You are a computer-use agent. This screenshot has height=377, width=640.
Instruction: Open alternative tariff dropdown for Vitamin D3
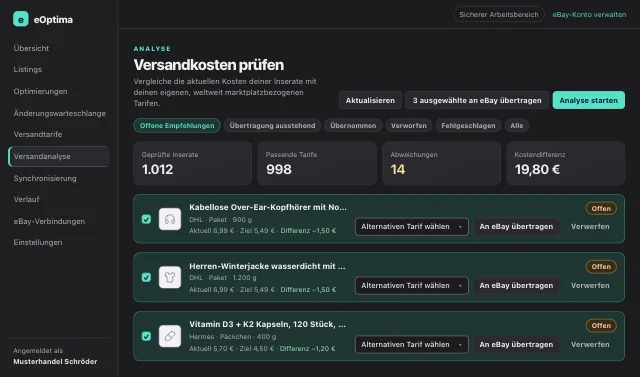coord(411,344)
